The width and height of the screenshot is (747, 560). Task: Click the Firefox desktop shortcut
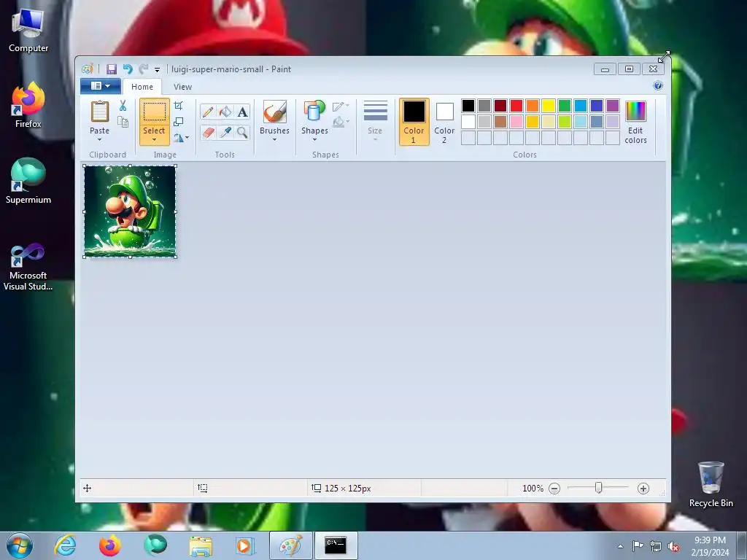(28, 105)
